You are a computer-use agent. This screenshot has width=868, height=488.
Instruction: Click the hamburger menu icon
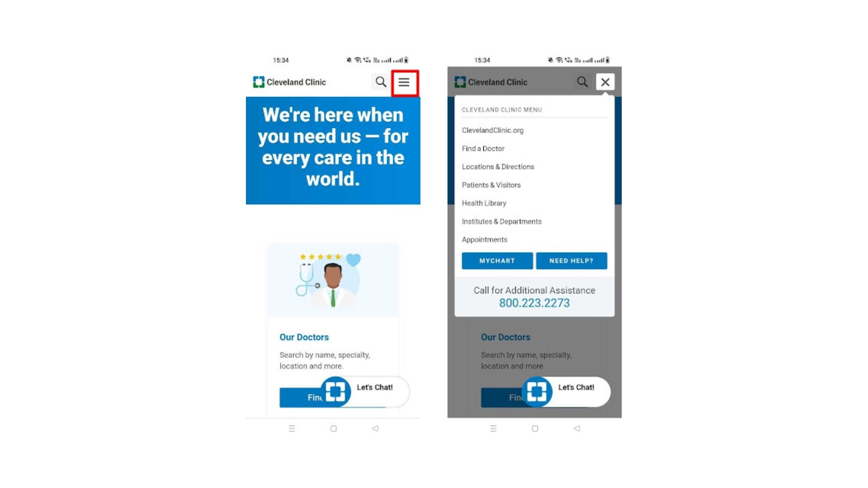coord(405,82)
